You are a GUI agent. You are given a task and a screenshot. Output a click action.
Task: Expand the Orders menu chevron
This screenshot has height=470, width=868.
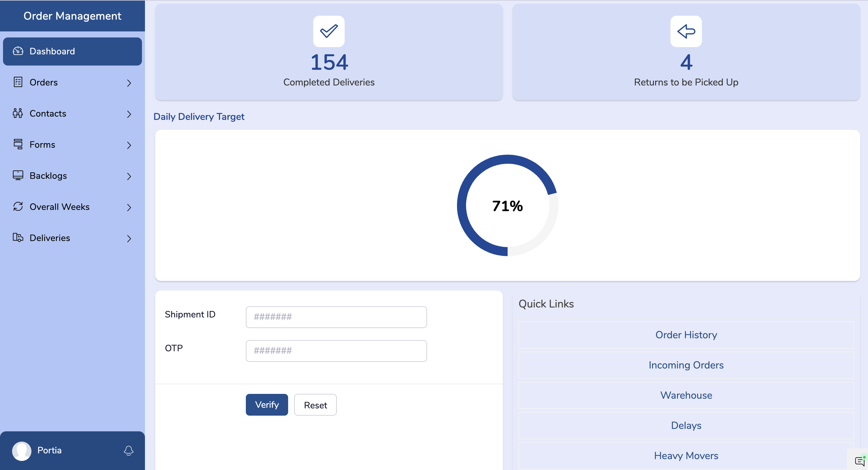(129, 83)
